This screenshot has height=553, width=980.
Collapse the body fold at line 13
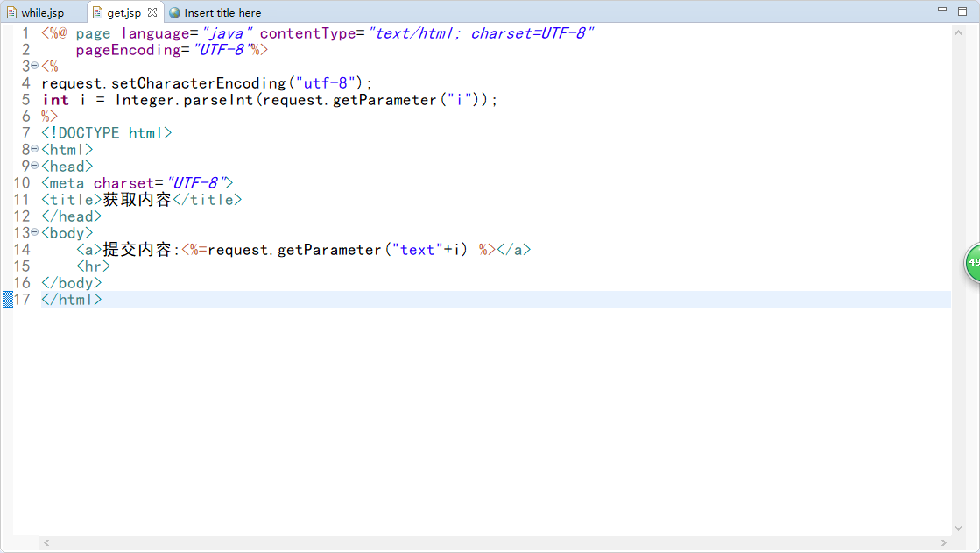coord(35,232)
